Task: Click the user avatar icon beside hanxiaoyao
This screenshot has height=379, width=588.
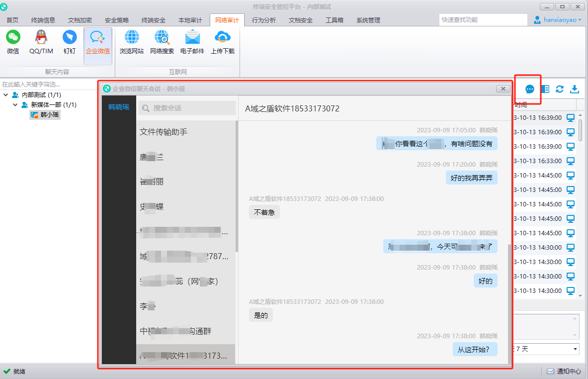Action: [537, 20]
